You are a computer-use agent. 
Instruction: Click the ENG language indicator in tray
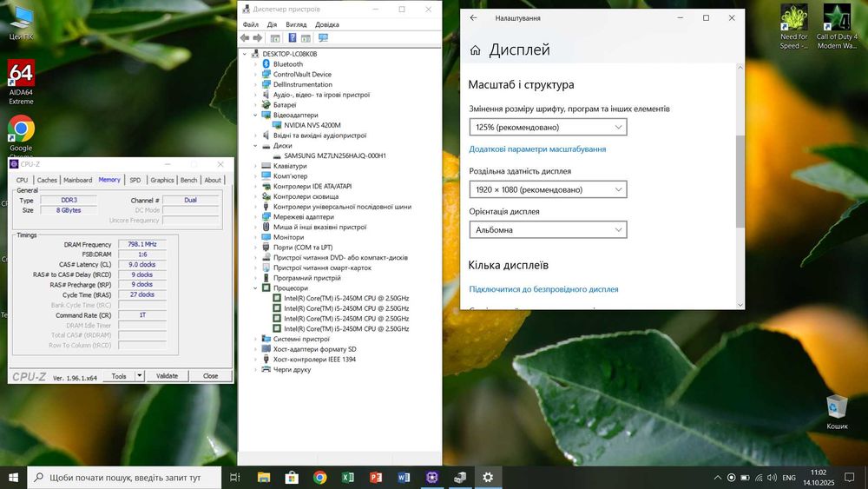click(x=789, y=478)
